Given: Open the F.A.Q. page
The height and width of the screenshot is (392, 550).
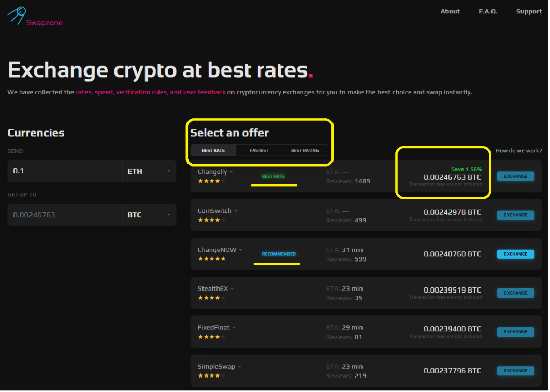Looking at the screenshot, I should (488, 11).
